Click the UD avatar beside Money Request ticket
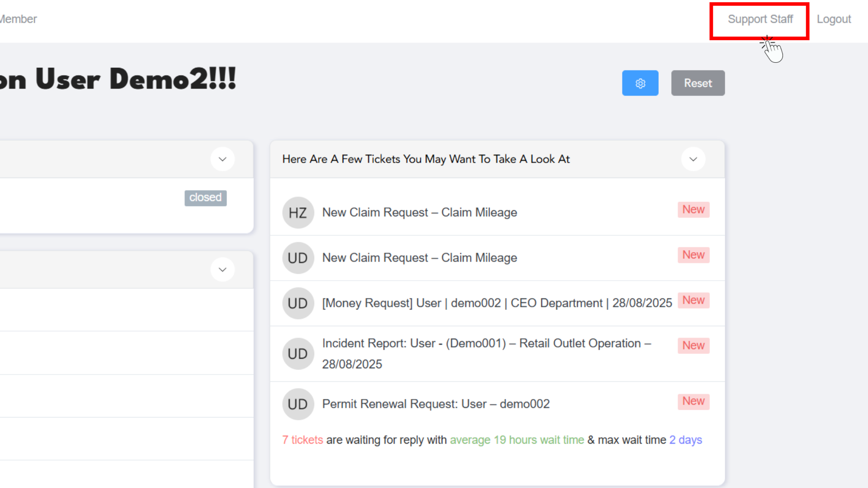 pyautogui.click(x=298, y=303)
